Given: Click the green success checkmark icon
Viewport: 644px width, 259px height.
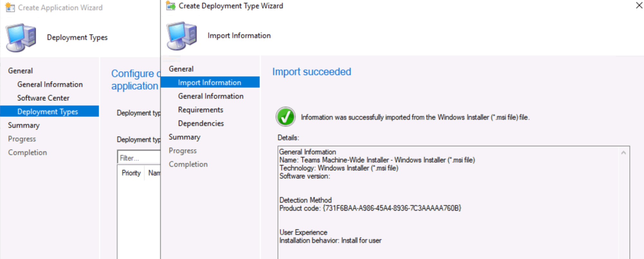Looking at the screenshot, I should [286, 117].
